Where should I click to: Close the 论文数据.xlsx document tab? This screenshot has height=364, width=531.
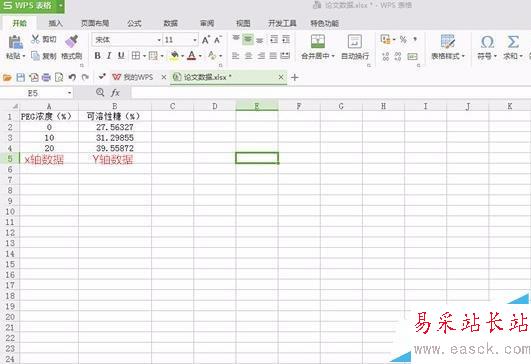[x=281, y=78]
